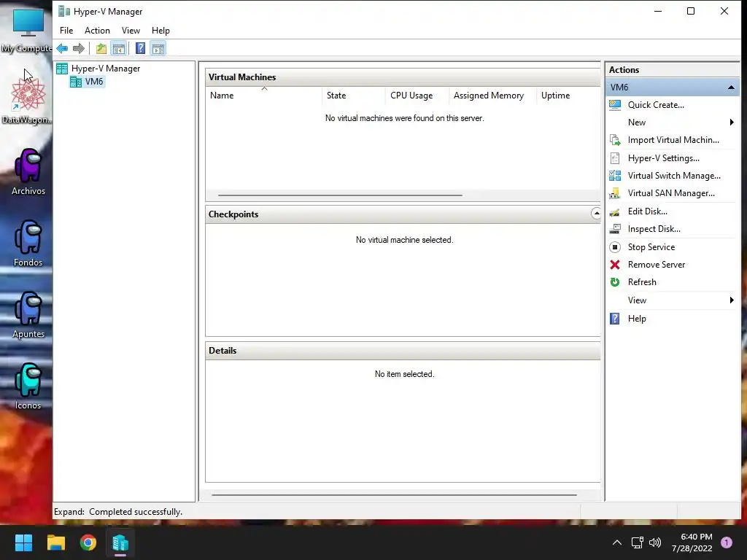Click Virtual Machines horizontal scrollbar
The width and height of the screenshot is (747, 560).
point(340,195)
